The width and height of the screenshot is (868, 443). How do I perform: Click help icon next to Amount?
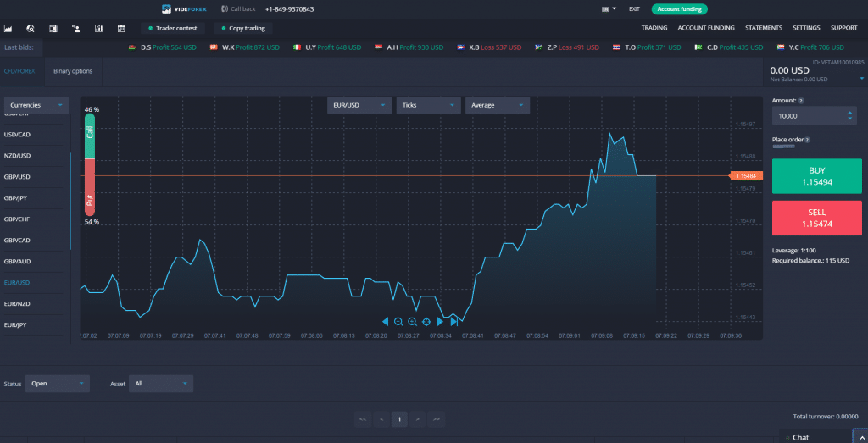pos(802,100)
